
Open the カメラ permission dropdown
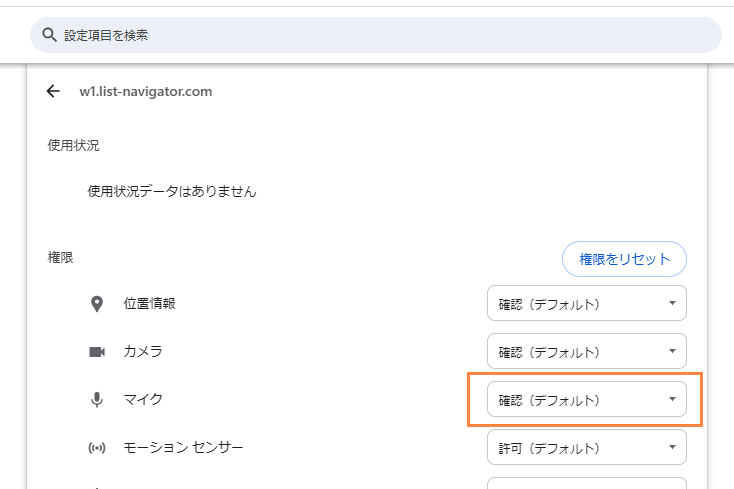587,351
